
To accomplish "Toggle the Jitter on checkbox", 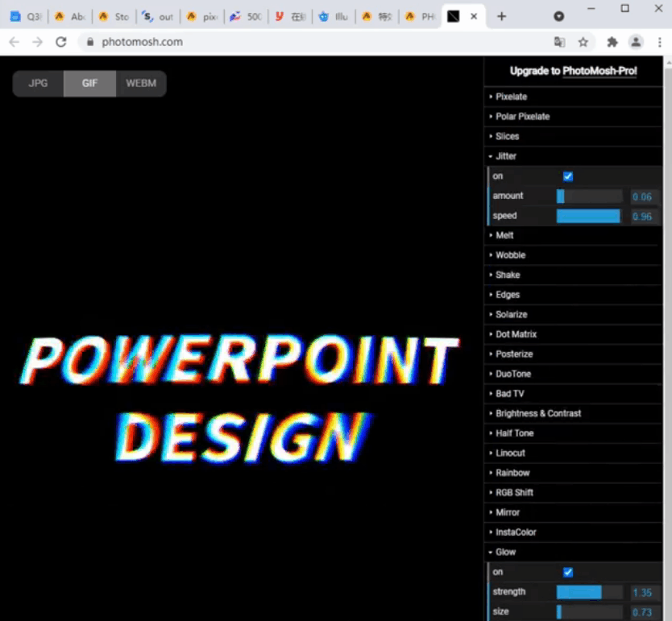I will 568,176.
